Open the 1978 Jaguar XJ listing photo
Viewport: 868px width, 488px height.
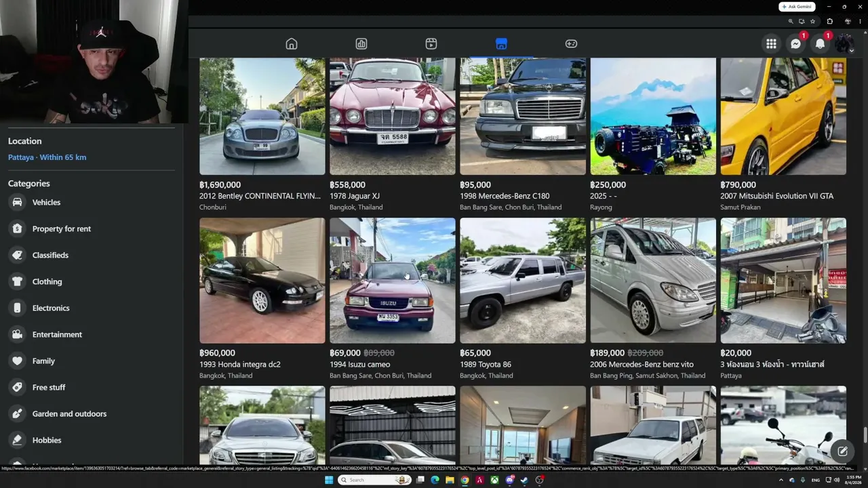393,116
